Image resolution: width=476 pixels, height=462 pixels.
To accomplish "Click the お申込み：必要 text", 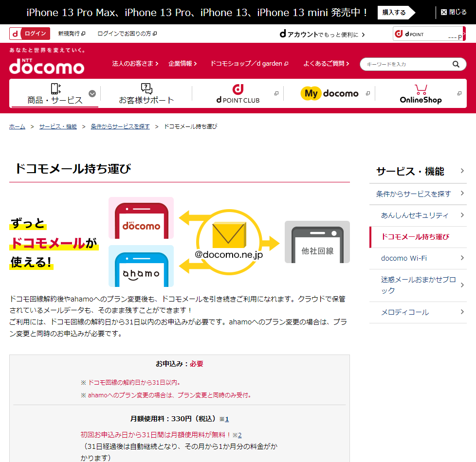I will click(180, 364).
